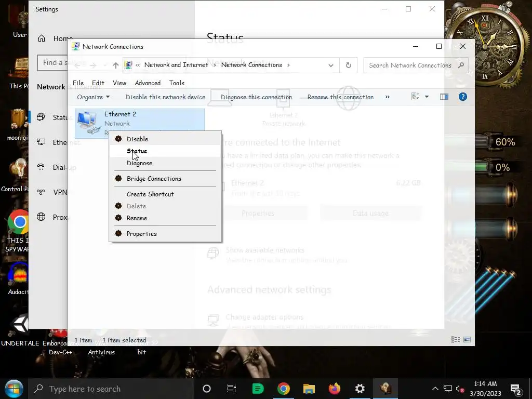Click Network Connections breadcrumb
The image size is (532, 399).
click(251, 65)
